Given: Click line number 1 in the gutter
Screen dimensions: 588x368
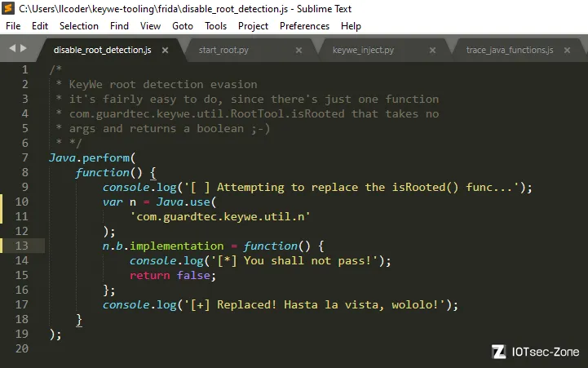Looking at the screenshot, I should click(24, 69).
